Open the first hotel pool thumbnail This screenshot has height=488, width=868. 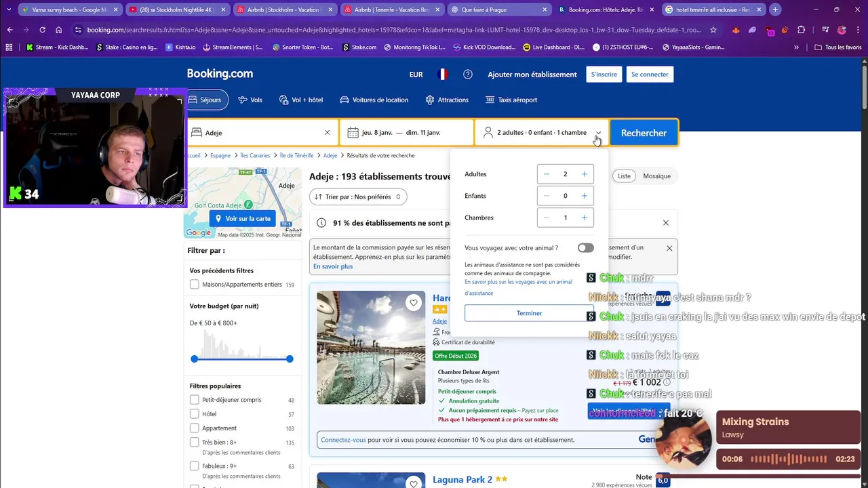(x=371, y=348)
